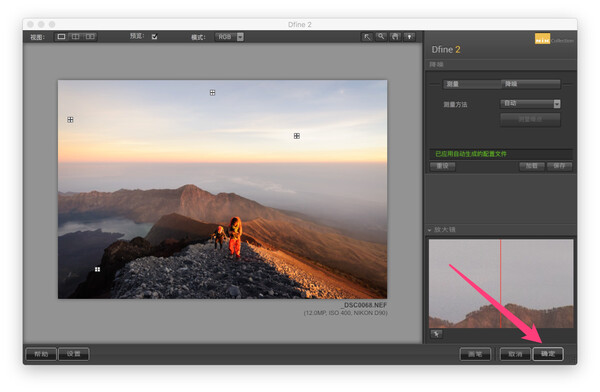
Task: Click the measurement rectangle marker at top of sky
Action: [212, 93]
